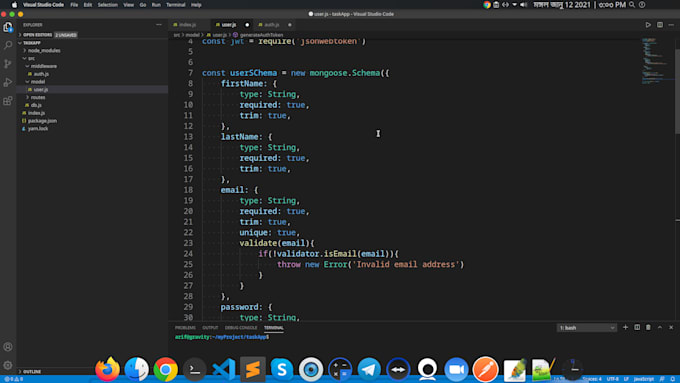This screenshot has width=680, height=383.
Task: Click the feedback icon in status bar
Action: [662, 379]
